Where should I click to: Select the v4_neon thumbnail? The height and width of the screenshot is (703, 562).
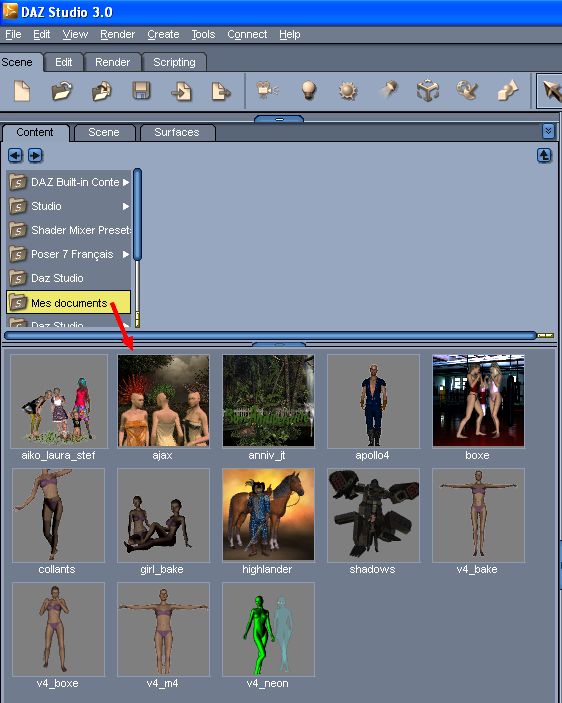[268, 629]
